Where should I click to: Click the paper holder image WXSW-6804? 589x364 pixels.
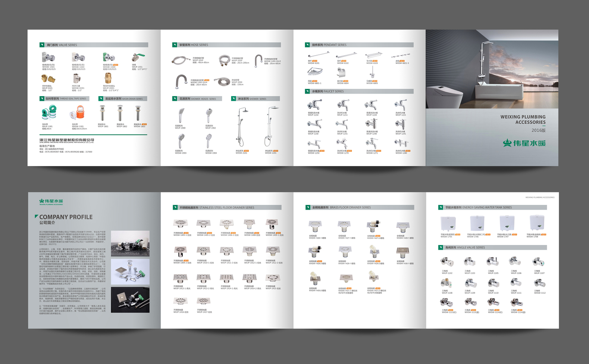click(341, 73)
